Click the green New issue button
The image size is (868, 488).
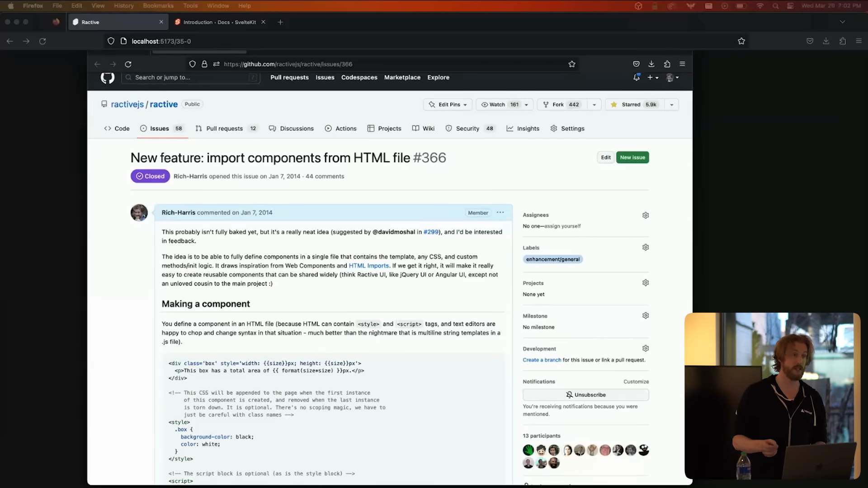tap(632, 157)
